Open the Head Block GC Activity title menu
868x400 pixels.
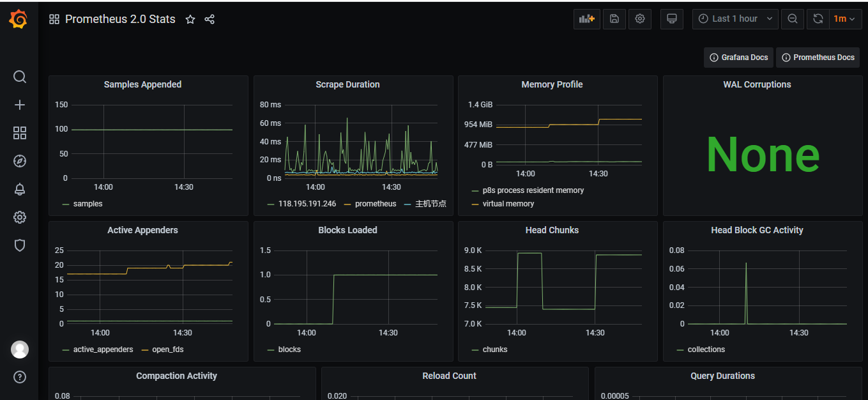(757, 230)
